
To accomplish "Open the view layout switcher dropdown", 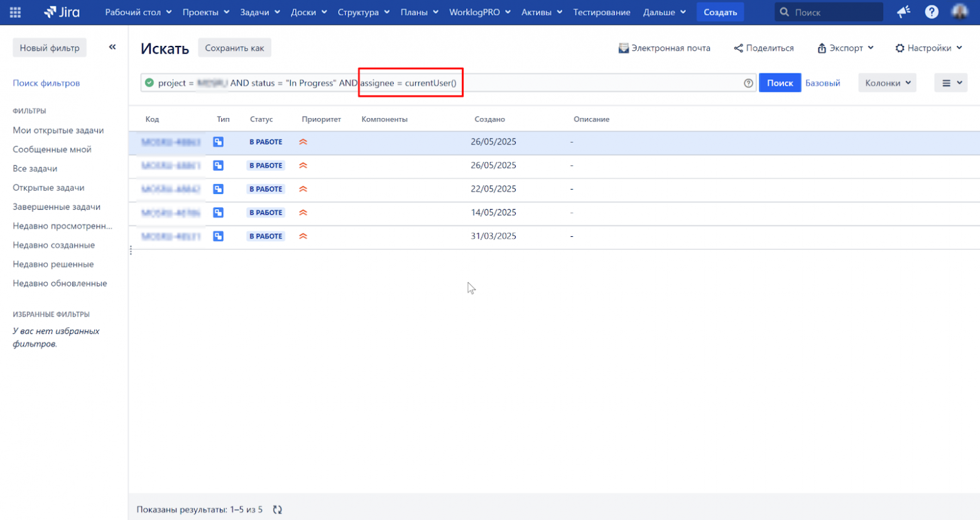I will click(x=950, y=82).
